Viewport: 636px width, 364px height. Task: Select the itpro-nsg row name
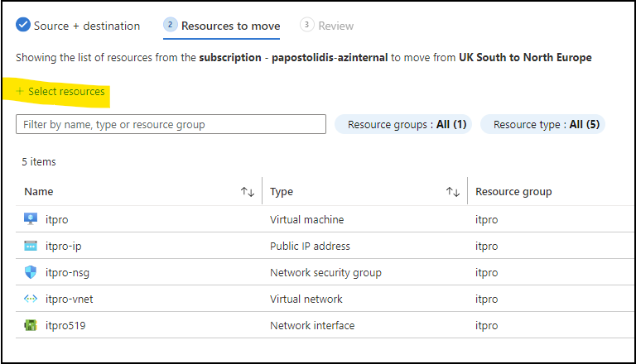[64, 272]
